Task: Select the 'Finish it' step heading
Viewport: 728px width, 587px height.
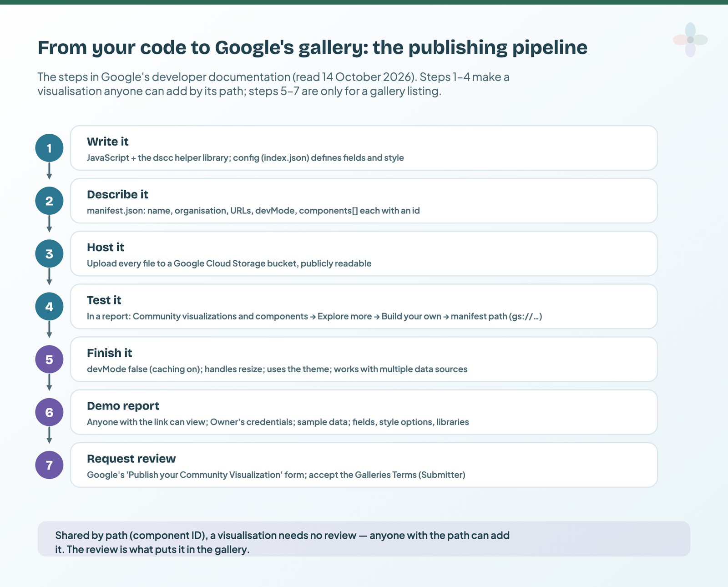Action: coord(109,353)
